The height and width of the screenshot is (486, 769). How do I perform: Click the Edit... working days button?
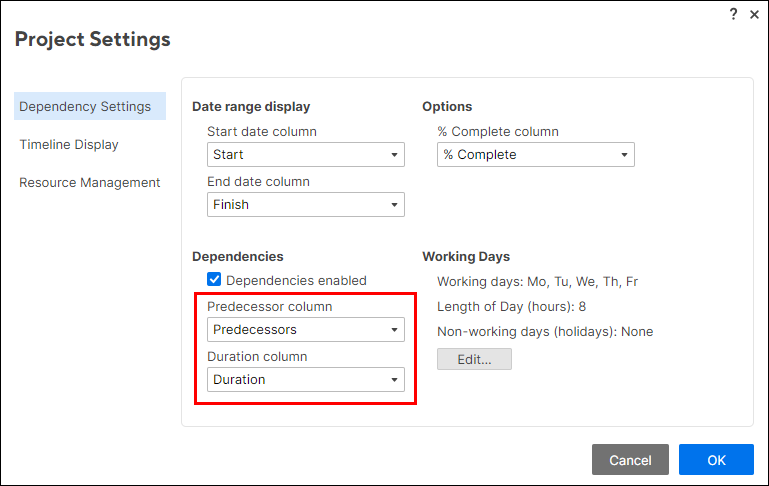(x=474, y=359)
